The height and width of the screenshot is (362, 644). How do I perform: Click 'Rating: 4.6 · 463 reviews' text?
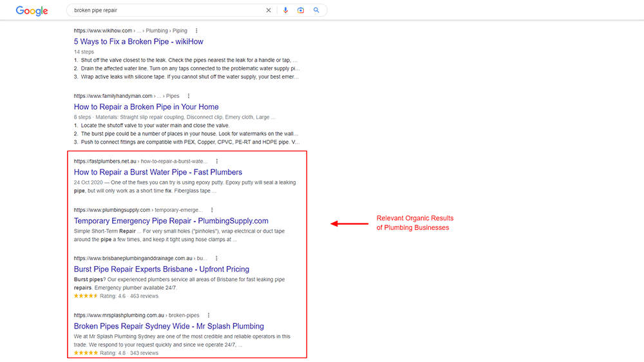[x=129, y=296]
